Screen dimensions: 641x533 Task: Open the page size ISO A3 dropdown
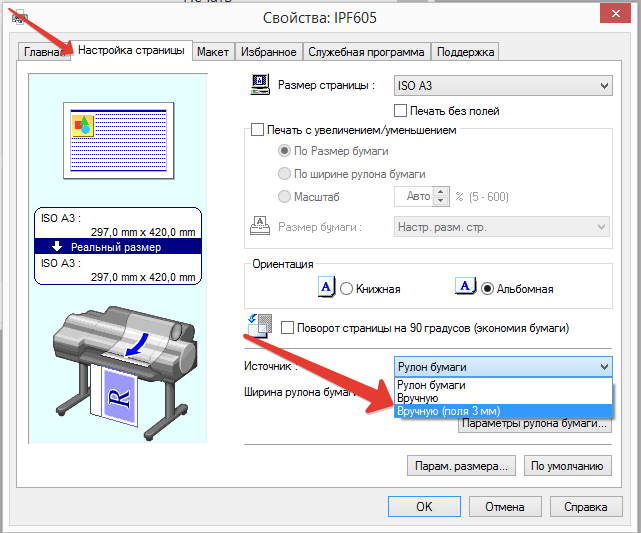503,86
